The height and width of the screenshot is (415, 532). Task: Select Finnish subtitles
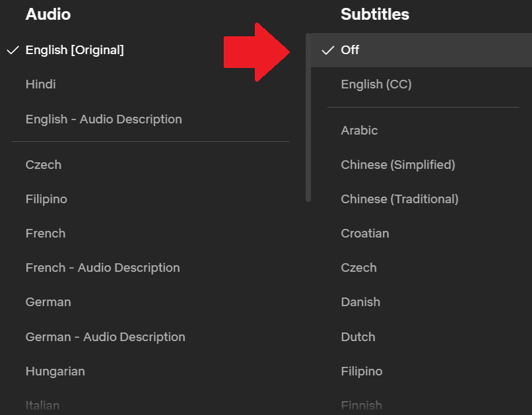click(x=361, y=406)
